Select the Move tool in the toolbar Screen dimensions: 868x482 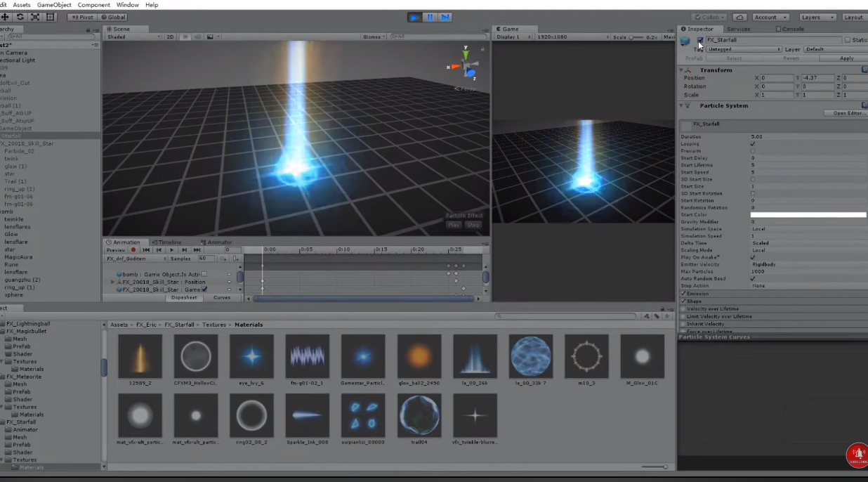(x=5, y=17)
